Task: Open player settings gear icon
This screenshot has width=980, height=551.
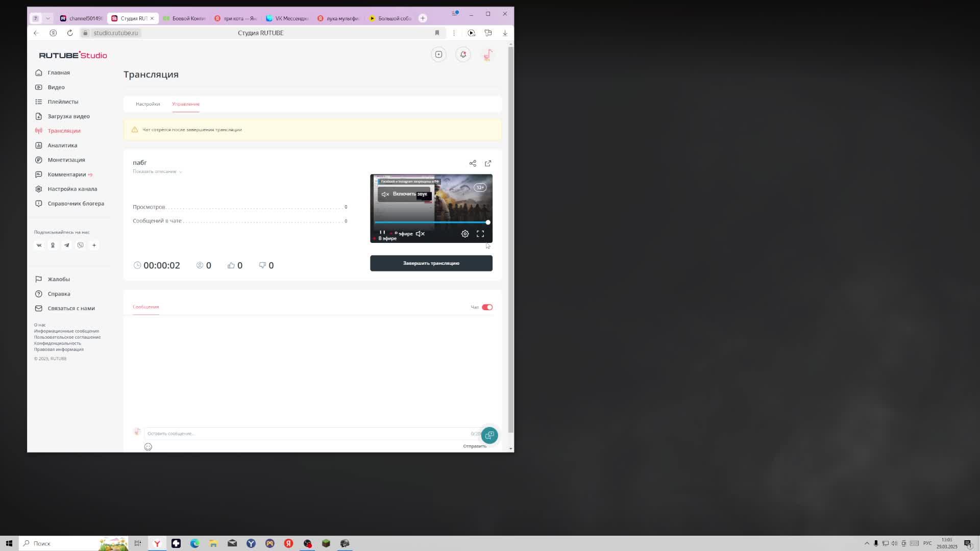Action: click(465, 234)
